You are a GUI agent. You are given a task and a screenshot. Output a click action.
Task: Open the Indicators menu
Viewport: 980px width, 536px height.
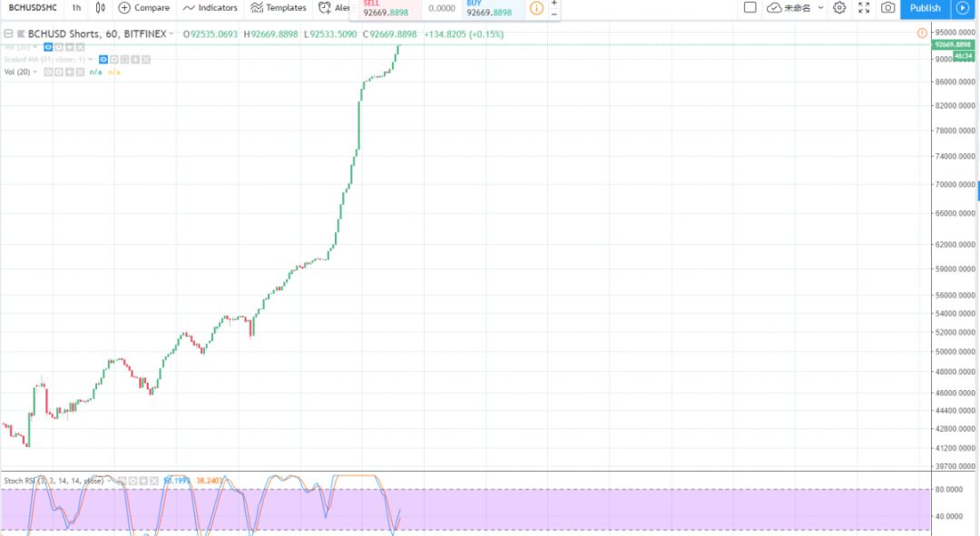(211, 8)
